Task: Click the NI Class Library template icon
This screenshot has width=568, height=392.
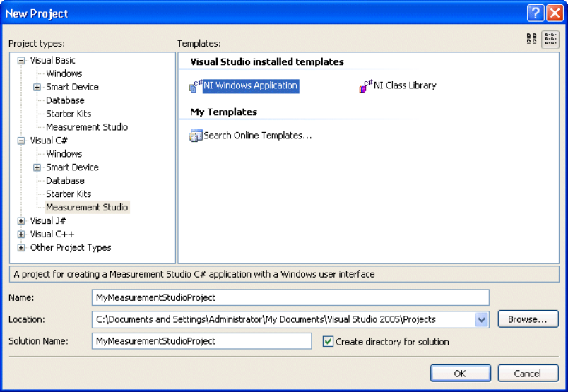Action: 366,86
